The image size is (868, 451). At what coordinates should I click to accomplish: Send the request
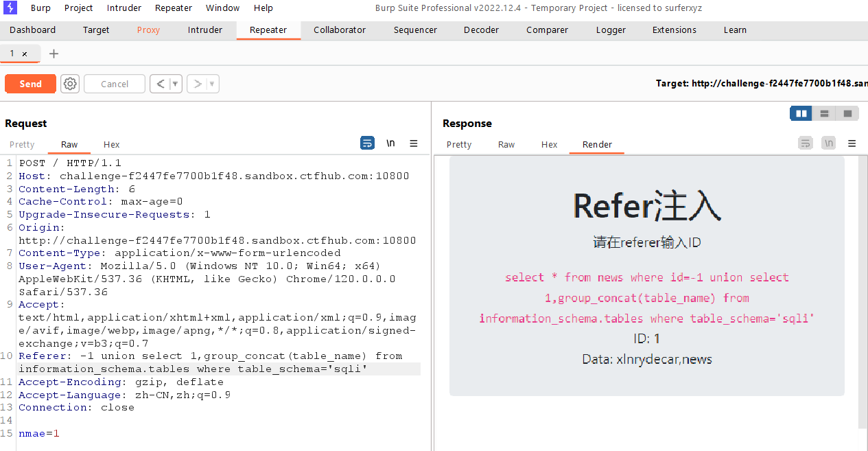click(x=30, y=84)
